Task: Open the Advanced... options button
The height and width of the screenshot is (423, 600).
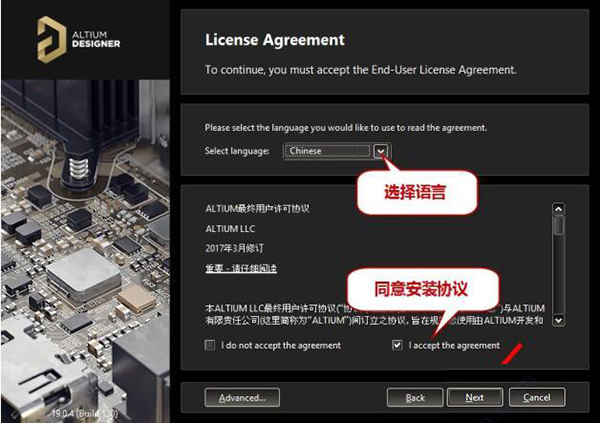Action: (x=242, y=398)
